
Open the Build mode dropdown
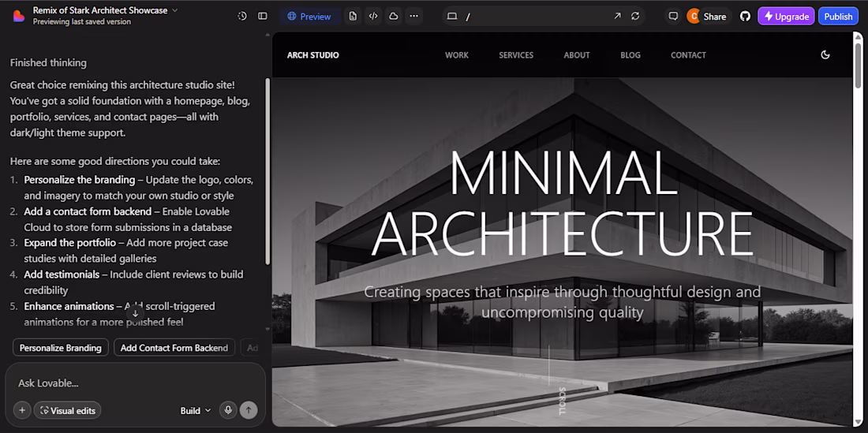tap(196, 410)
